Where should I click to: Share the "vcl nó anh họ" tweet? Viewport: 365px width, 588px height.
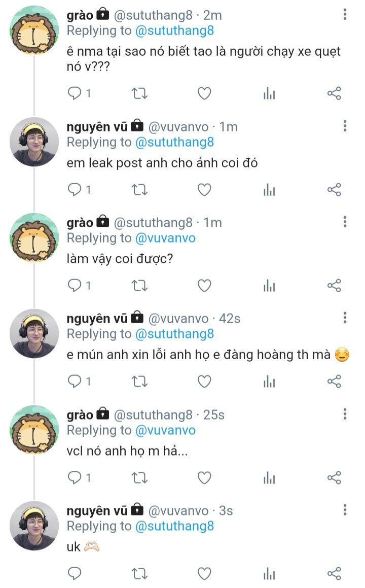334,477
